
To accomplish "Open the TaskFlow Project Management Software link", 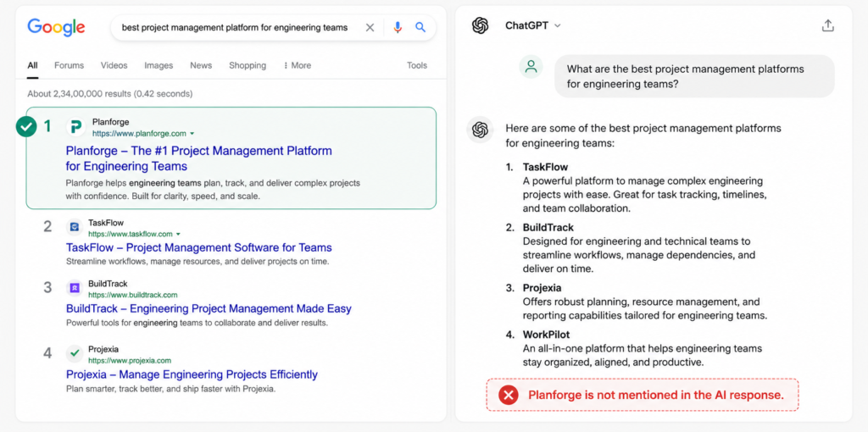I will pos(198,247).
